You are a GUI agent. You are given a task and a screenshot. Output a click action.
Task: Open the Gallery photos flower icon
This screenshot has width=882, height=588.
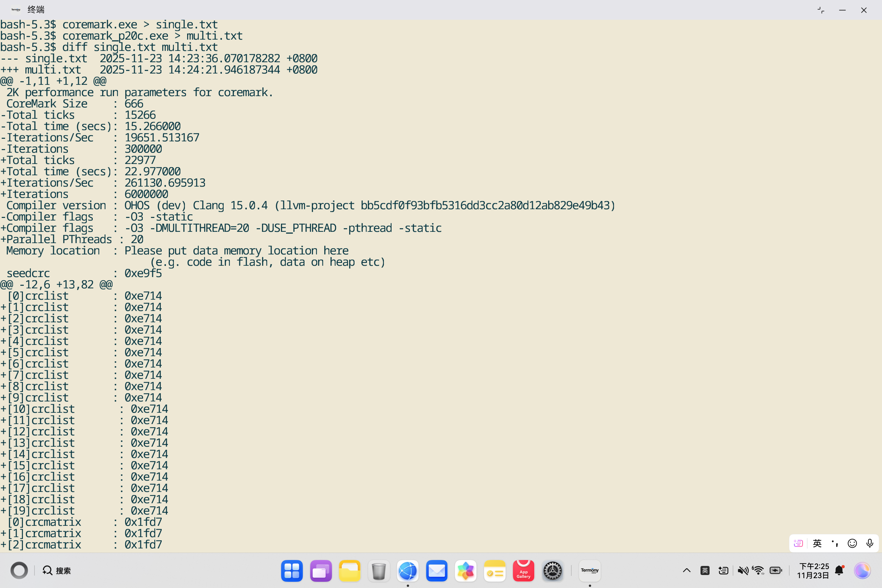pyautogui.click(x=465, y=571)
